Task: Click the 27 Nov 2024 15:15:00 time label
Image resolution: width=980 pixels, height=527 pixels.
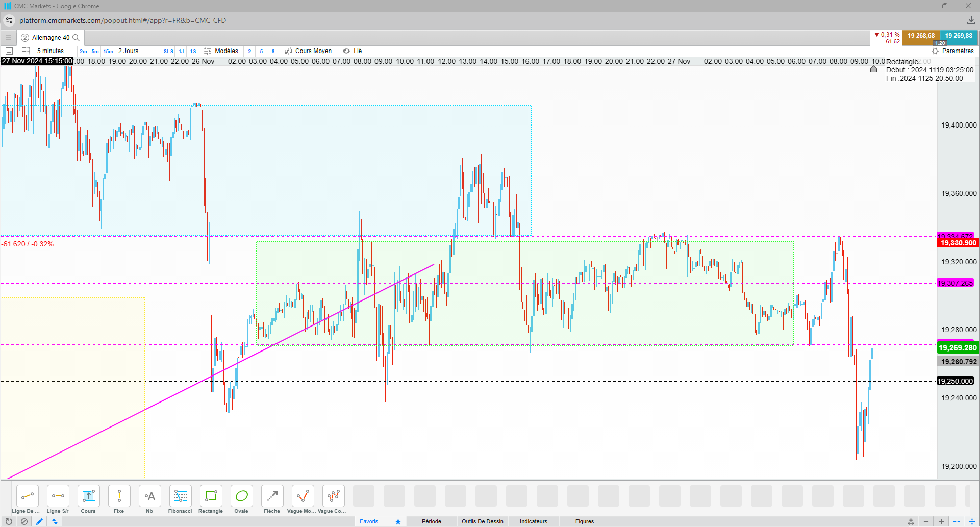Action: click(37, 61)
